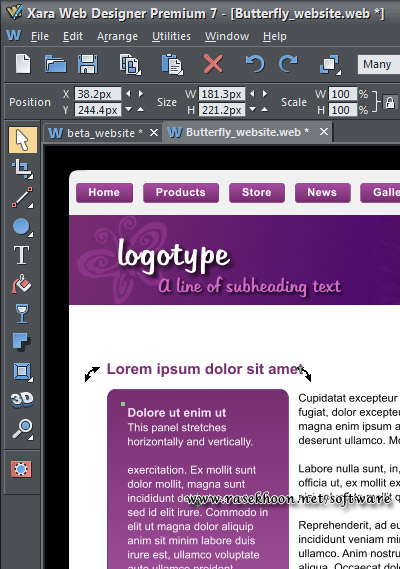Decrease width with left arrow
This screenshot has height=569, width=400.
pyautogui.click(x=252, y=94)
